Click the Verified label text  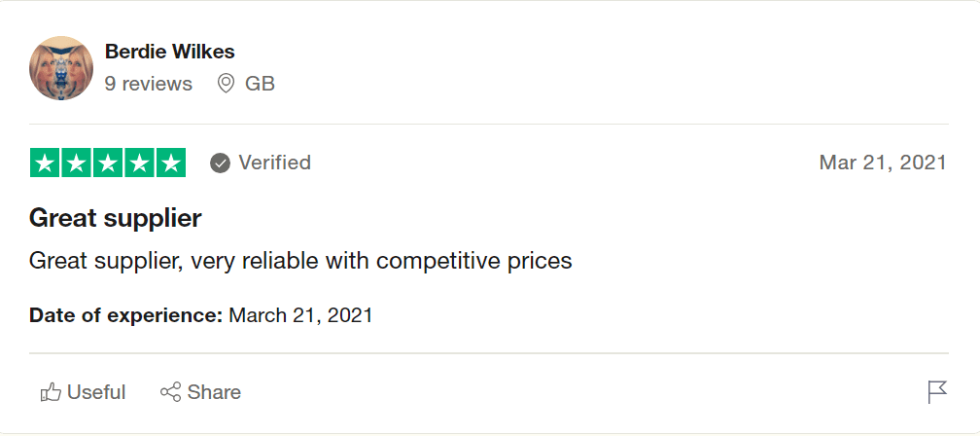pos(274,163)
